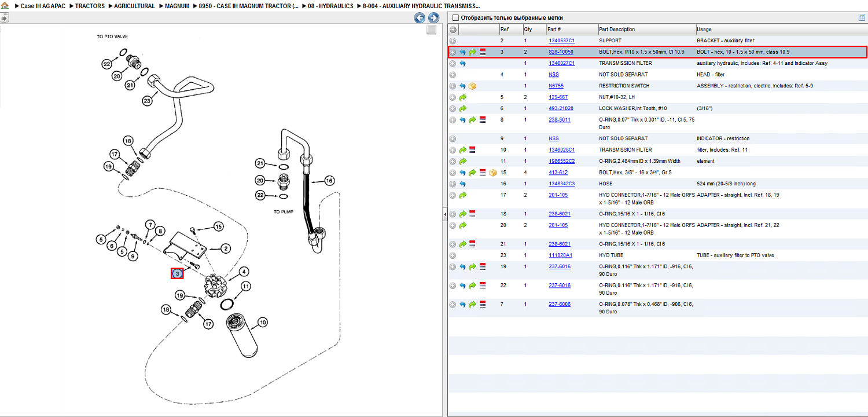Navigate to MAGNUM breadcrumb
This screenshot has height=417, width=868.
(x=177, y=6)
